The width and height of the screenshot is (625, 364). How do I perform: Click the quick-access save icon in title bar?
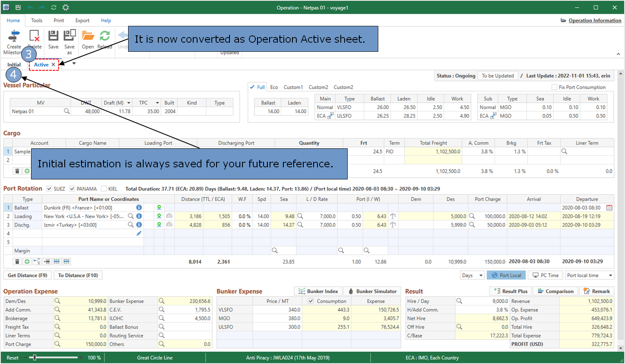click(x=18, y=7)
